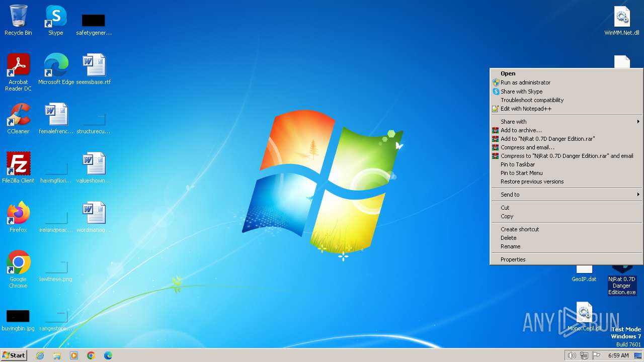Open the Action Center flag icon
644x362 pixels.
pos(597,355)
